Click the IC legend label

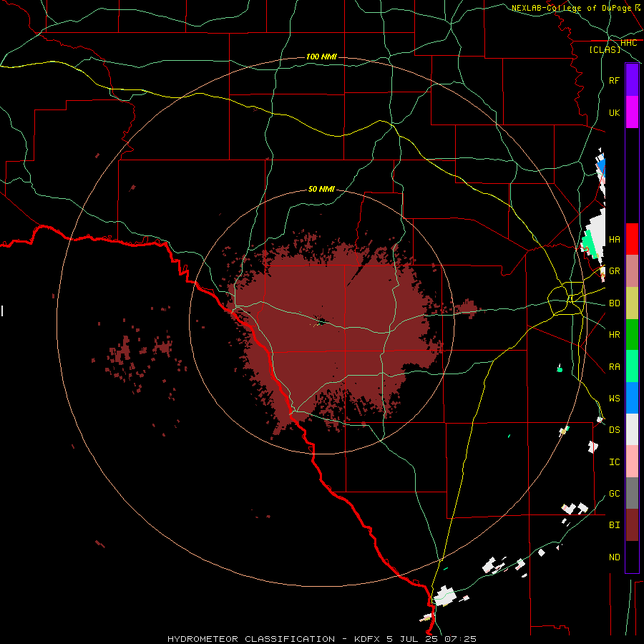coord(614,462)
